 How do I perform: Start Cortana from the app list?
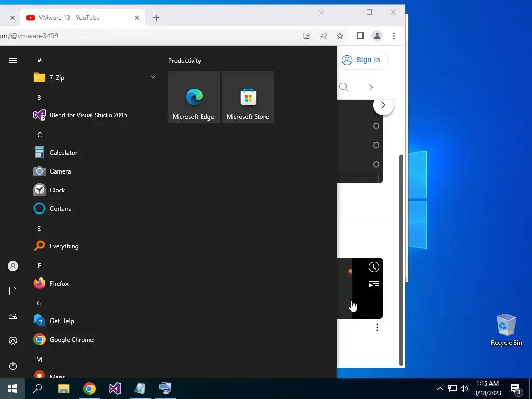coord(95,209)
